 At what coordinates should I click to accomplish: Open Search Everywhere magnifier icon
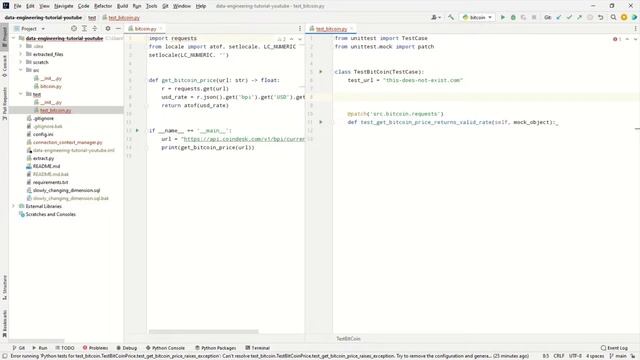613,18
